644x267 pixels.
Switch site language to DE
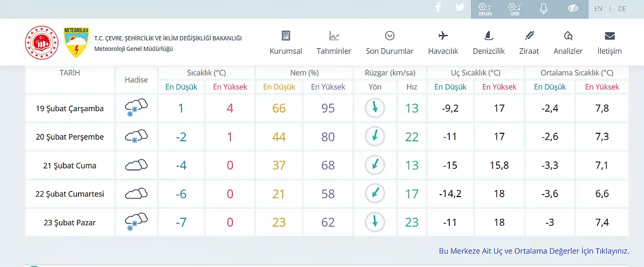point(622,9)
